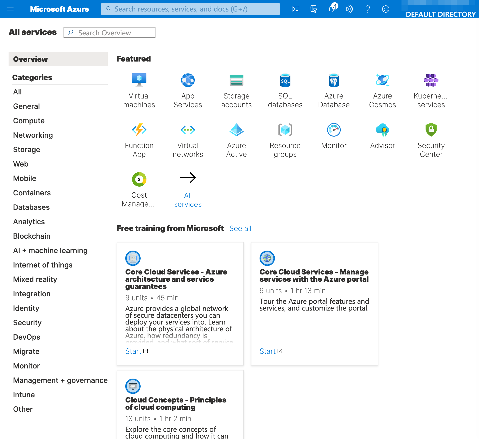Click See all training link
This screenshot has height=448, width=479.
pos(240,229)
